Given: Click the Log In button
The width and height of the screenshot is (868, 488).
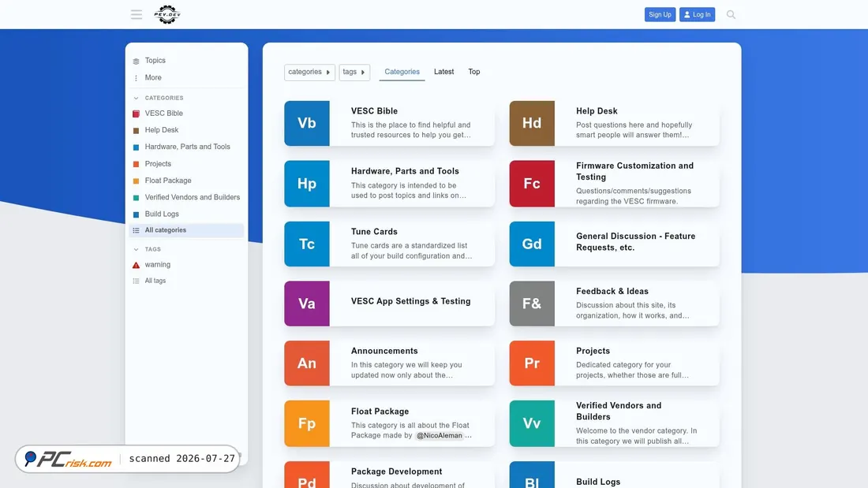Looking at the screenshot, I should click(697, 14).
